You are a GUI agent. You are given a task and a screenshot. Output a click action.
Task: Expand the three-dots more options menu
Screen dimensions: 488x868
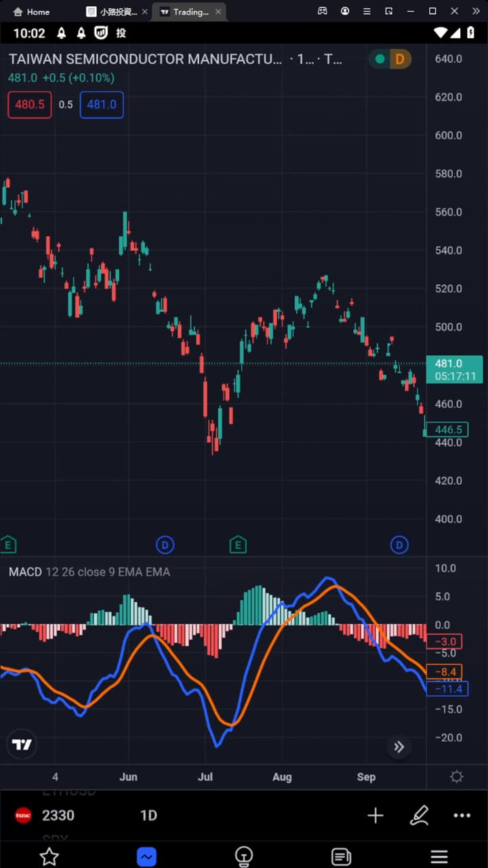[462, 815]
